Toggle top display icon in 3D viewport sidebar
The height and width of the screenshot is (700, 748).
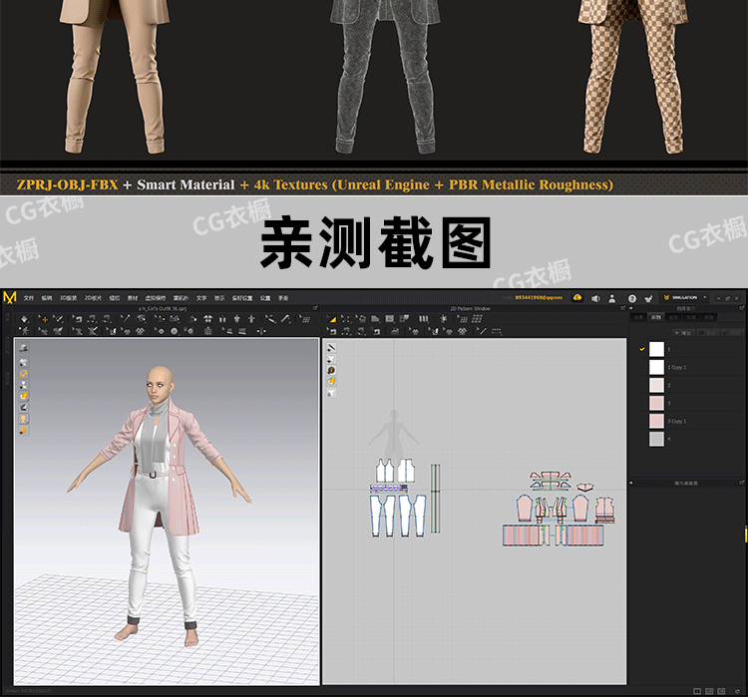[x=23, y=347]
